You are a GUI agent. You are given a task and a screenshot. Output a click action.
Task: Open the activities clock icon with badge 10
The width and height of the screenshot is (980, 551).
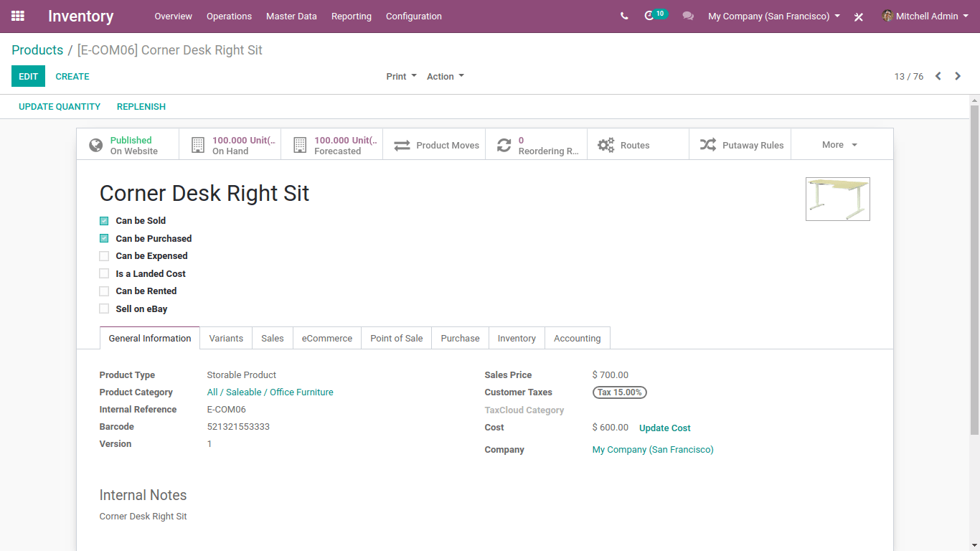pyautogui.click(x=655, y=15)
